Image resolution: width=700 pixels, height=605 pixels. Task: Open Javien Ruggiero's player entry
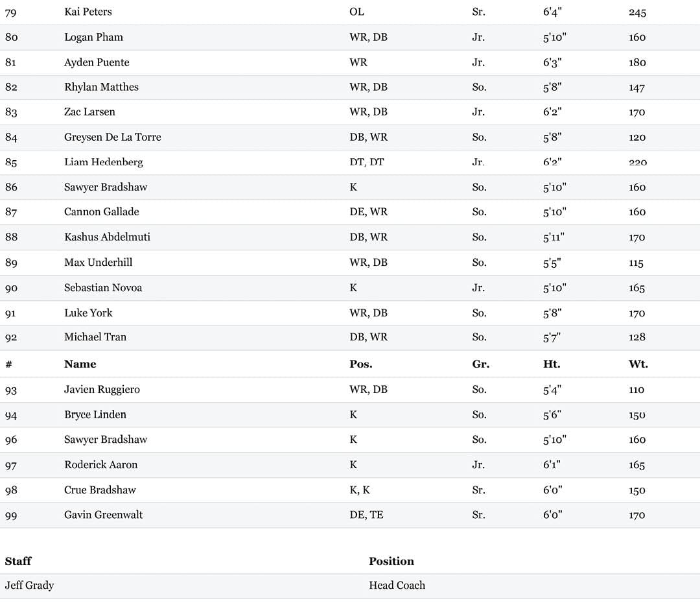[x=102, y=389]
